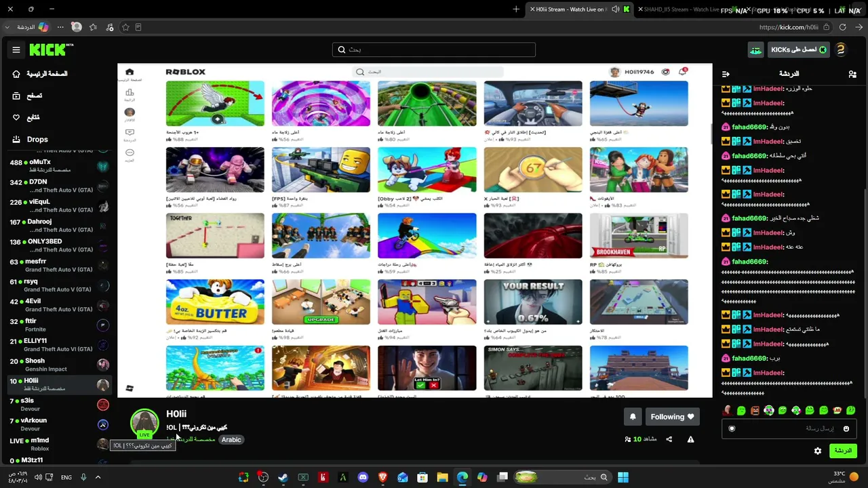Click the kick.com address bar
The height and width of the screenshot is (488, 868).
789,27
